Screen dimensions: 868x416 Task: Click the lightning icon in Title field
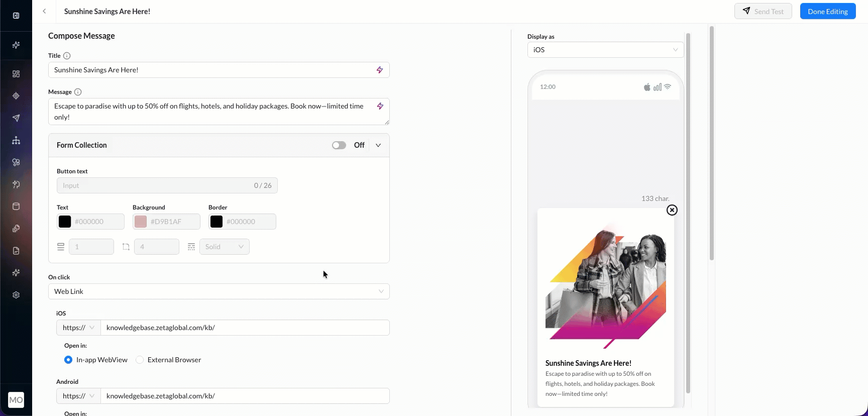pyautogui.click(x=380, y=70)
